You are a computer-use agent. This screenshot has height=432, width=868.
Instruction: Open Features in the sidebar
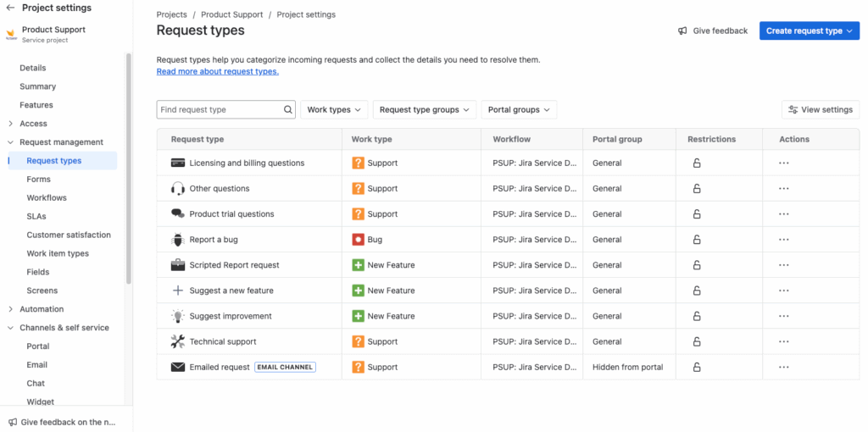coord(36,105)
